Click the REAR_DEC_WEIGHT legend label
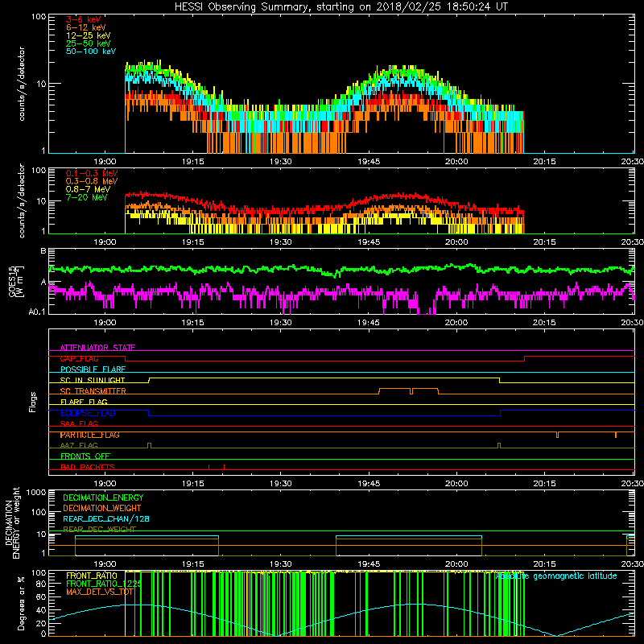This screenshot has height=644, width=644. 99,529
